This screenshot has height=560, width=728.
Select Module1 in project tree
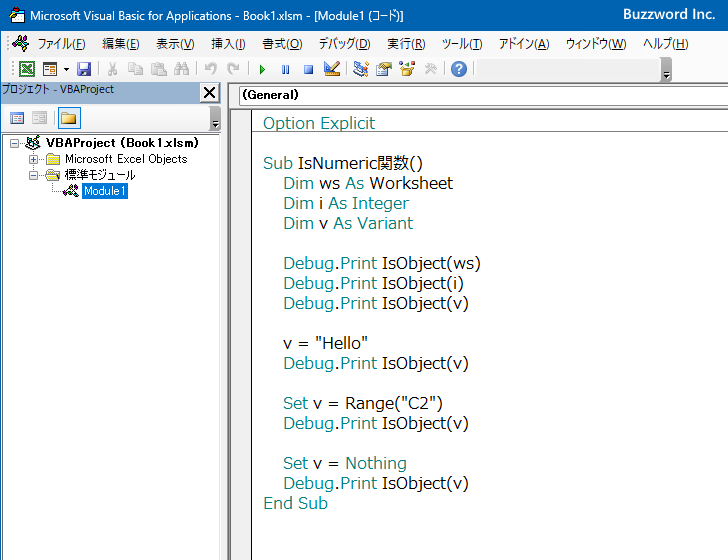click(x=104, y=191)
